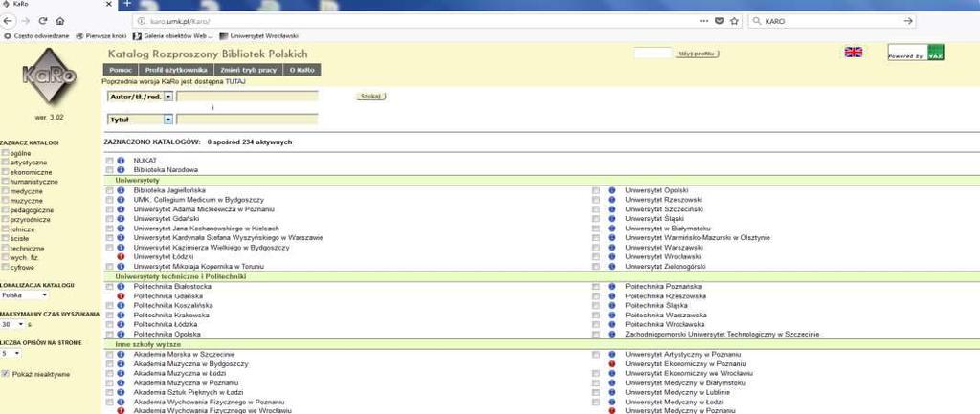Go back with browser back arrow
Viewport: 980px width, 414px height.
tap(8, 21)
